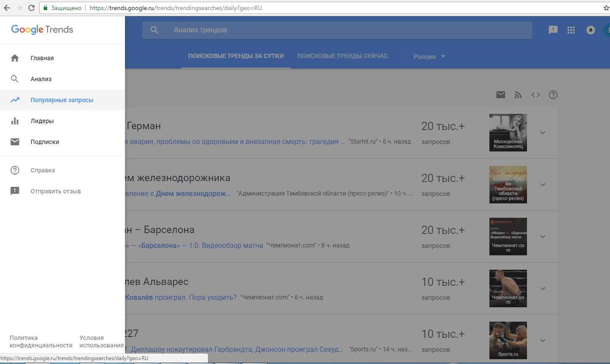This screenshot has width=610, height=364.
Task: Click the email subscription envelope icon
Action: pos(501,95)
